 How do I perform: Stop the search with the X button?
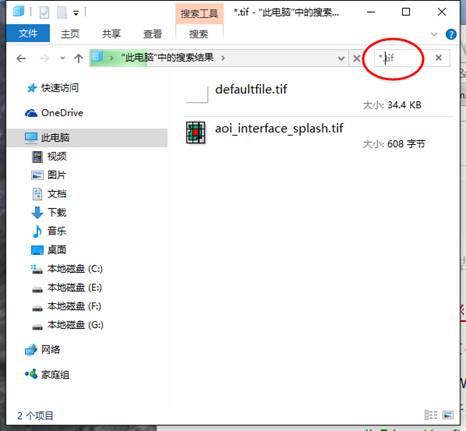click(356, 59)
